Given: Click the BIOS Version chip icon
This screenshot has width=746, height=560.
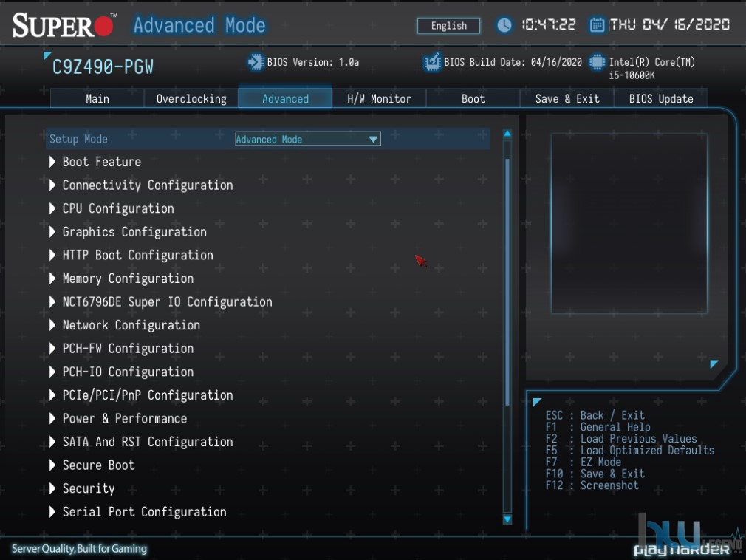Looking at the screenshot, I should (256, 62).
